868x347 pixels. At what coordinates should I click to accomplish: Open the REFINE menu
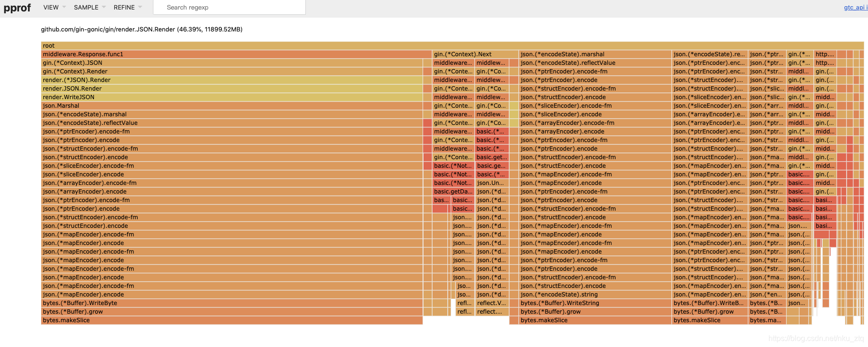(128, 7)
